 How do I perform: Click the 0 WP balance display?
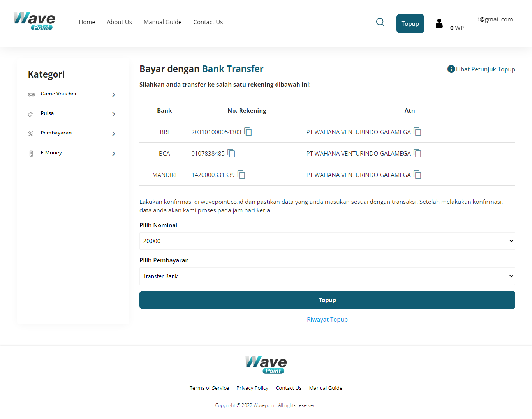tap(456, 28)
